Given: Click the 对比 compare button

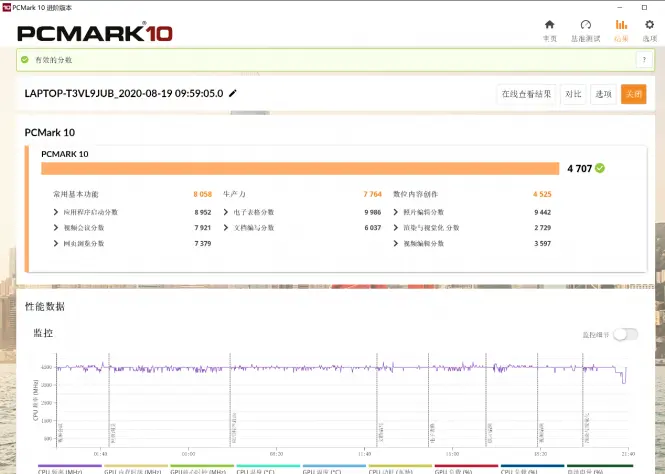Looking at the screenshot, I should click(x=573, y=94).
